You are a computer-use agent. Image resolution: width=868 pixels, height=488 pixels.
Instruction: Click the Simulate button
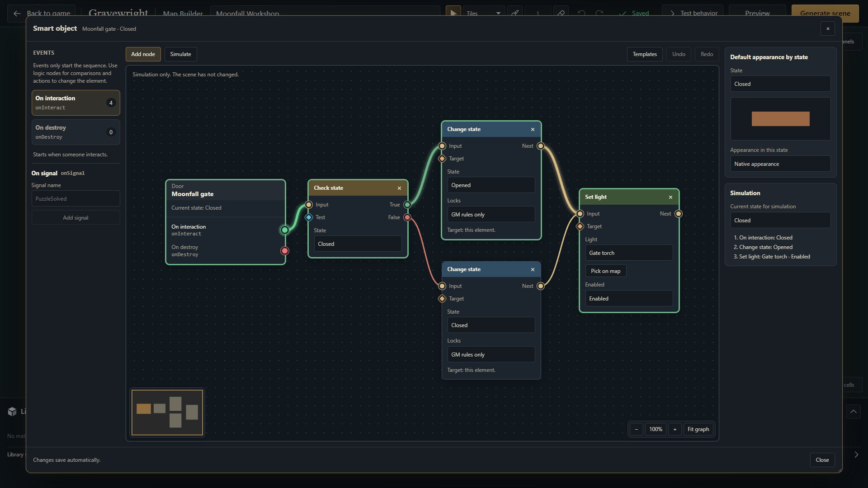(x=180, y=54)
